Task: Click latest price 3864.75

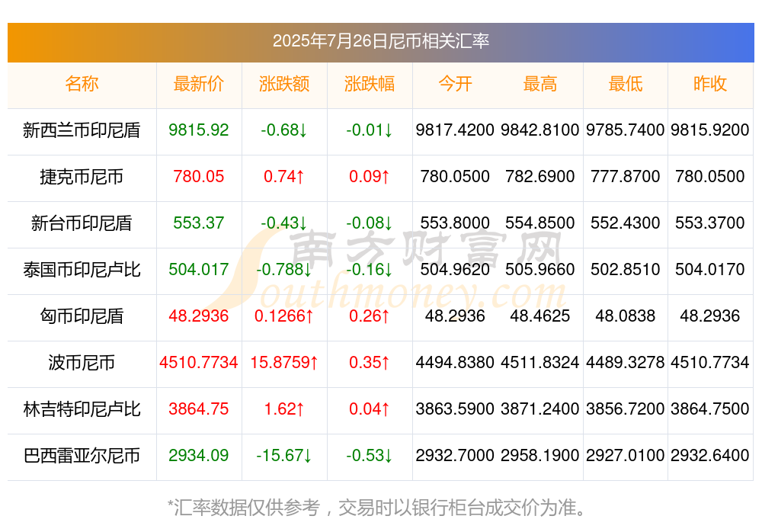Action: pyautogui.click(x=199, y=409)
